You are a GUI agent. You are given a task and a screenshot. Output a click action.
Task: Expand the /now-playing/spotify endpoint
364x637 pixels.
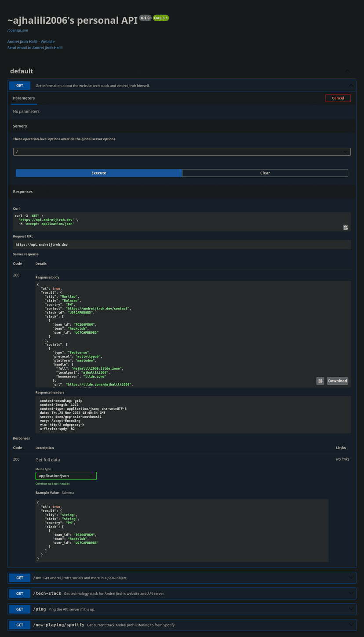[x=58, y=625]
